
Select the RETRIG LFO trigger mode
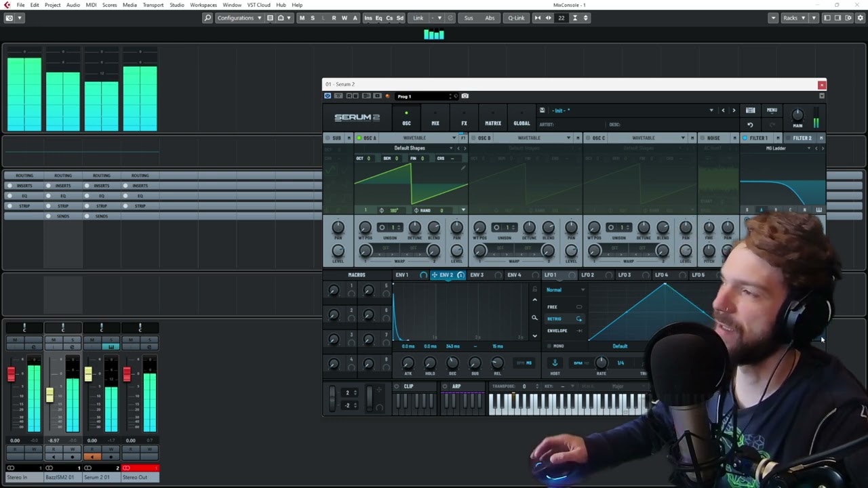coord(565,319)
